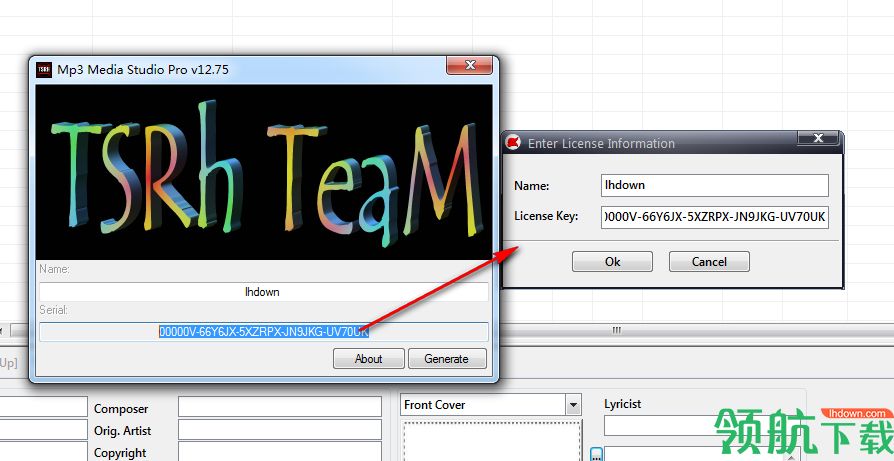Click the Copyright label
894x461 pixels.
[x=120, y=453]
